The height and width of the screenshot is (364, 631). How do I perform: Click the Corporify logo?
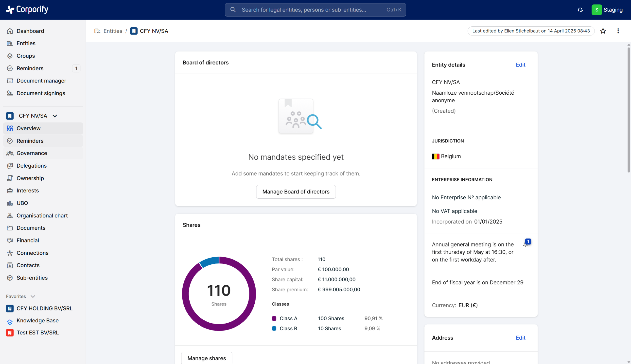click(x=27, y=10)
